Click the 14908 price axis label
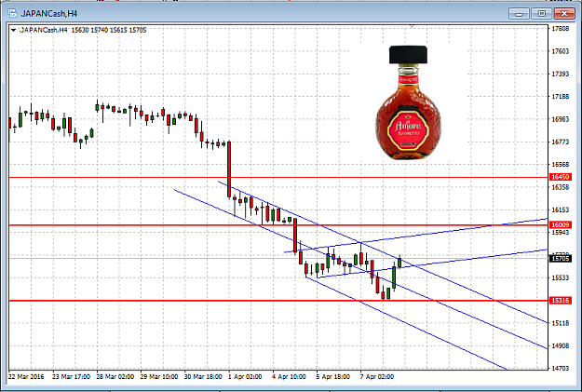This screenshot has width=582, height=392. 560,345
